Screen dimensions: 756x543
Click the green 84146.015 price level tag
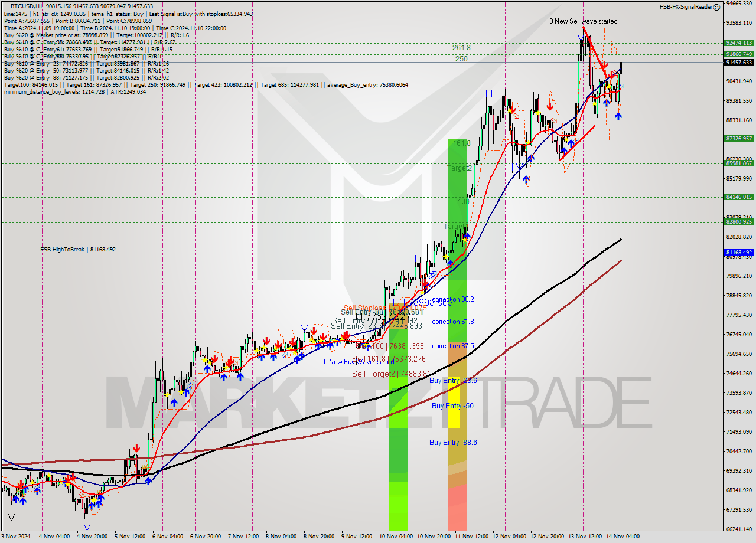739,197
